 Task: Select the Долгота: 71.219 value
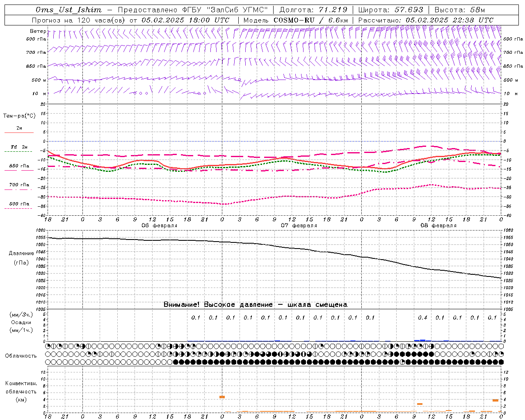pos(313,10)
